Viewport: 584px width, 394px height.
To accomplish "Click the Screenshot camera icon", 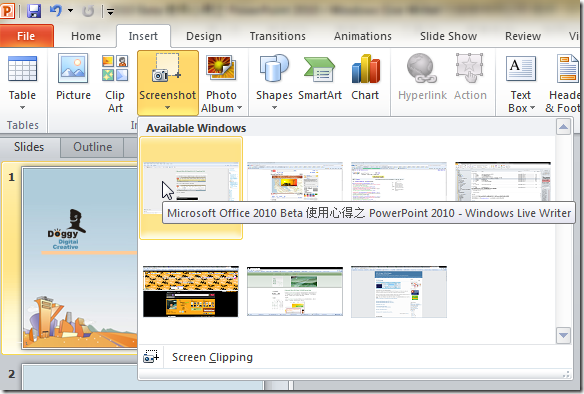I will pyautogui.click(x=167, y=68).
